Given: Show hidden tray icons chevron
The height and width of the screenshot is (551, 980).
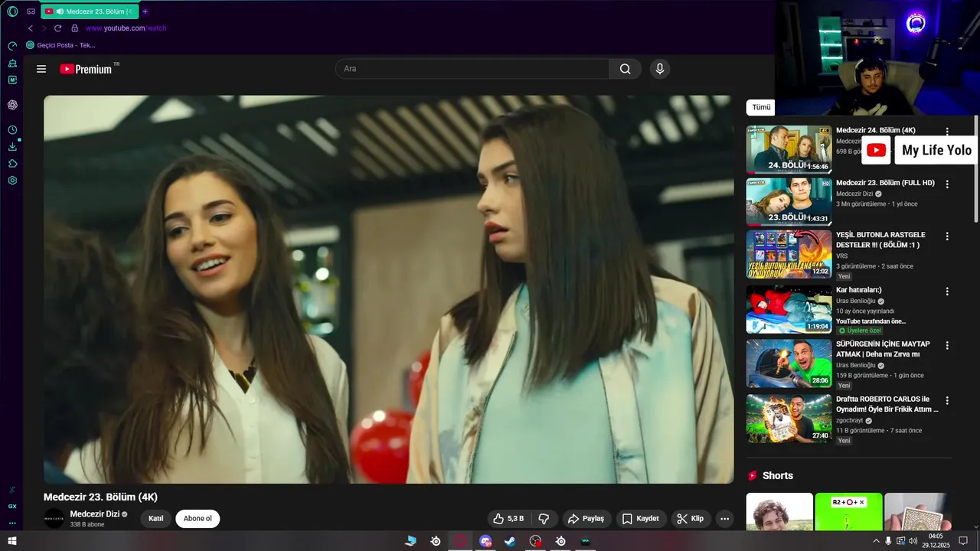Looking at the screenshot, I should [x=876, y=541].
